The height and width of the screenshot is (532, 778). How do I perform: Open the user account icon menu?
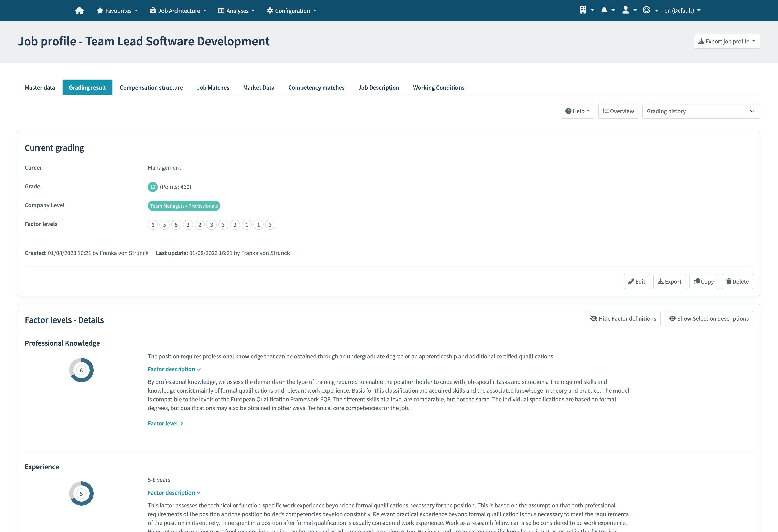[626, 10]
